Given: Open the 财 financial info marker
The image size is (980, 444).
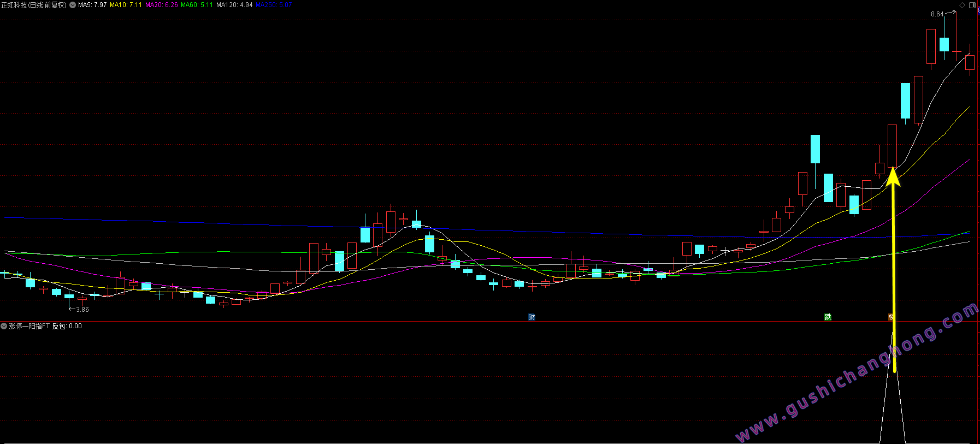Looking at the screenshot, I should click(532, 317).
